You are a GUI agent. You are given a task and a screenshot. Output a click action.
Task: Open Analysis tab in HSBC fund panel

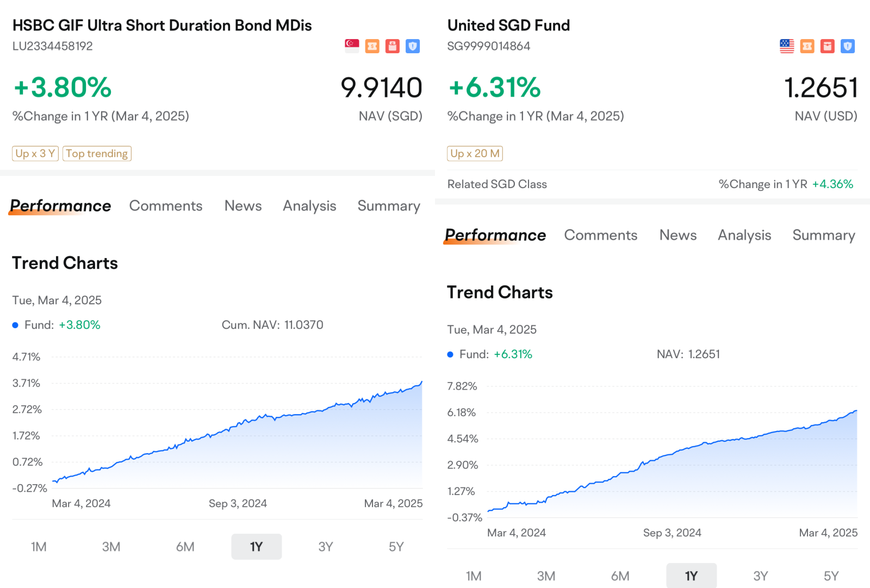[309, 206]
